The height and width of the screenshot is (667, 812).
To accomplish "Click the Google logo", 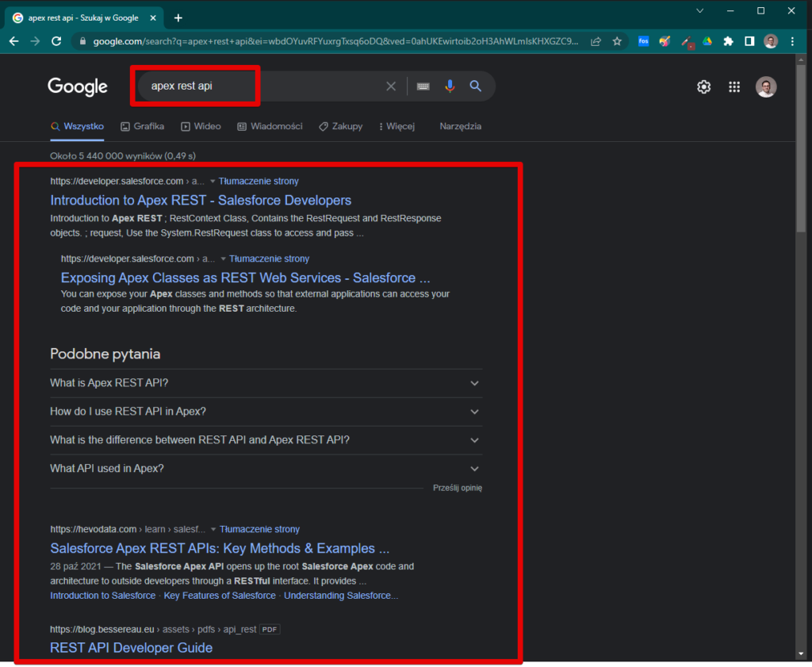I will 78,87.
